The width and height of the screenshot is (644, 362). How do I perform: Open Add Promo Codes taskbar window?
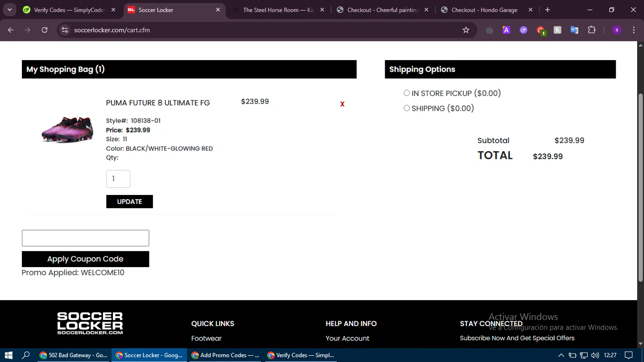225,355
